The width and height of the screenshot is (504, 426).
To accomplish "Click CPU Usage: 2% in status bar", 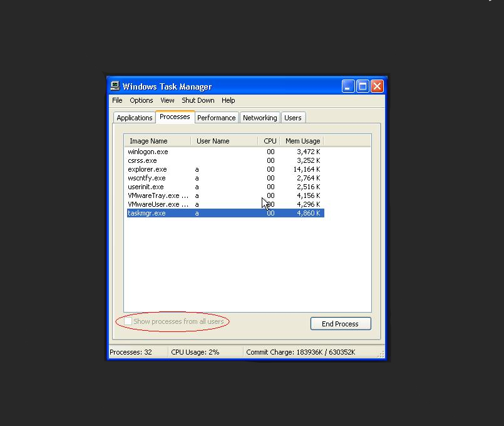I will 195,352.
